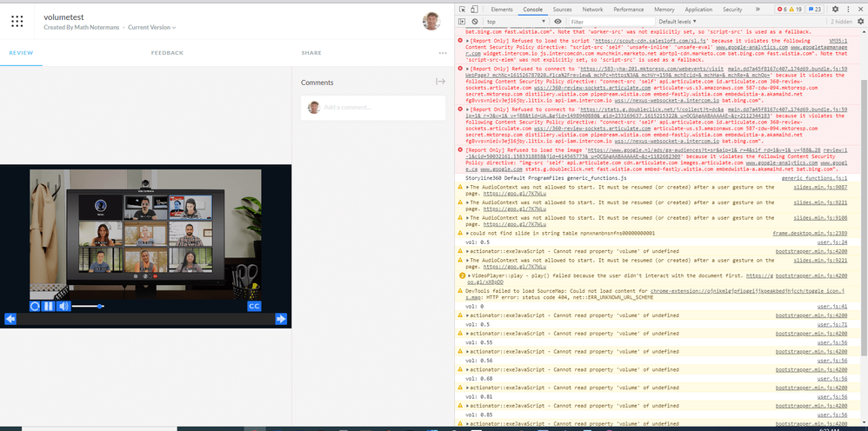Click the 'vol: 0.81' log line
This screenshot has height=431, width=868.
pyautogui.click(x=477, y=397)
